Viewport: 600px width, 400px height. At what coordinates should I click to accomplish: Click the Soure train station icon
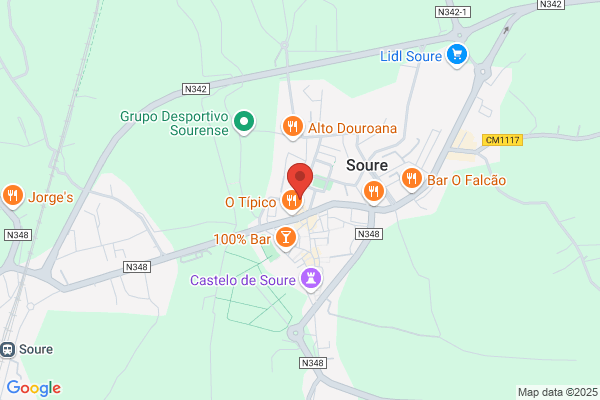click(x=7, y=349)
